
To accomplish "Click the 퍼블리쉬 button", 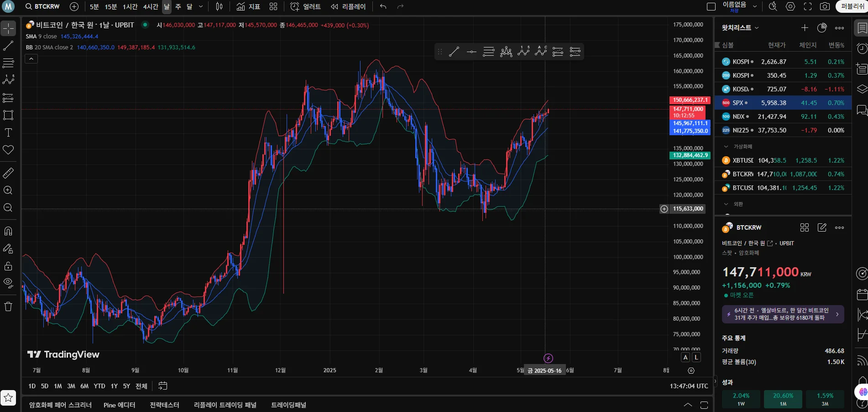I will point(853,6).
